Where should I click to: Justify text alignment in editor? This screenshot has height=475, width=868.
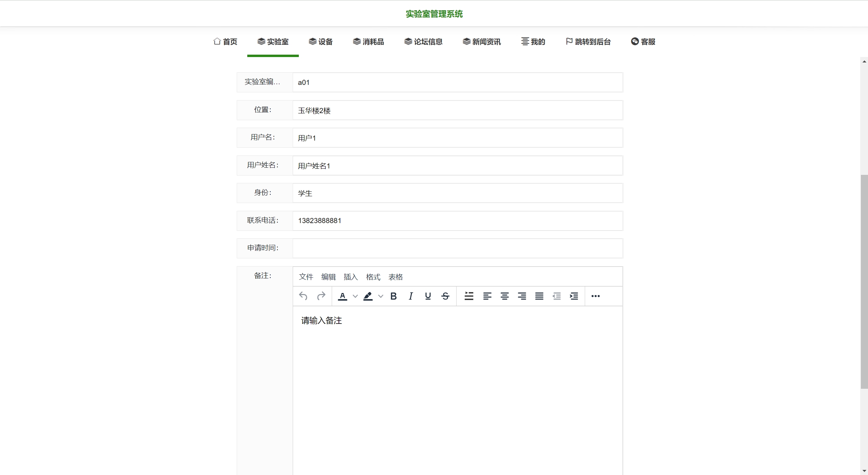click(539, 296)
